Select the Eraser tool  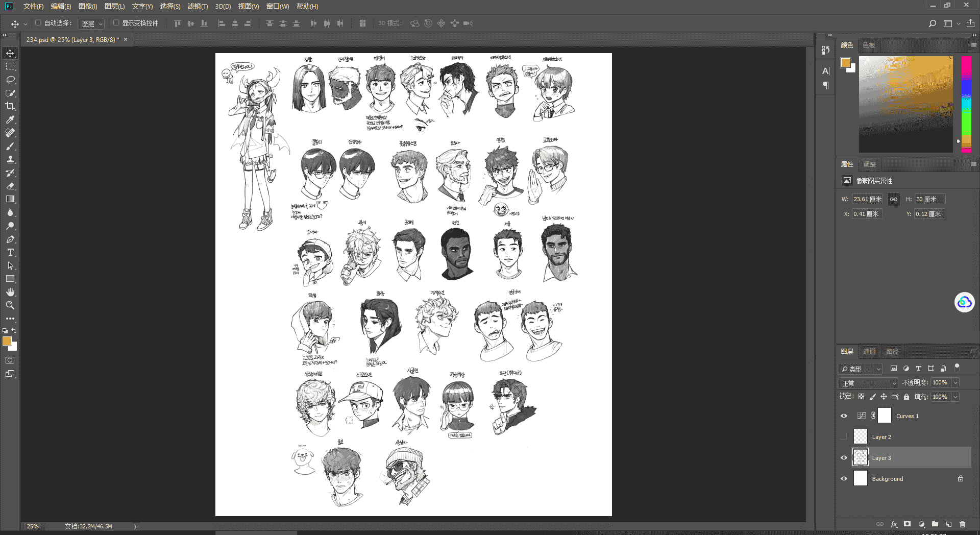(10, 186)
